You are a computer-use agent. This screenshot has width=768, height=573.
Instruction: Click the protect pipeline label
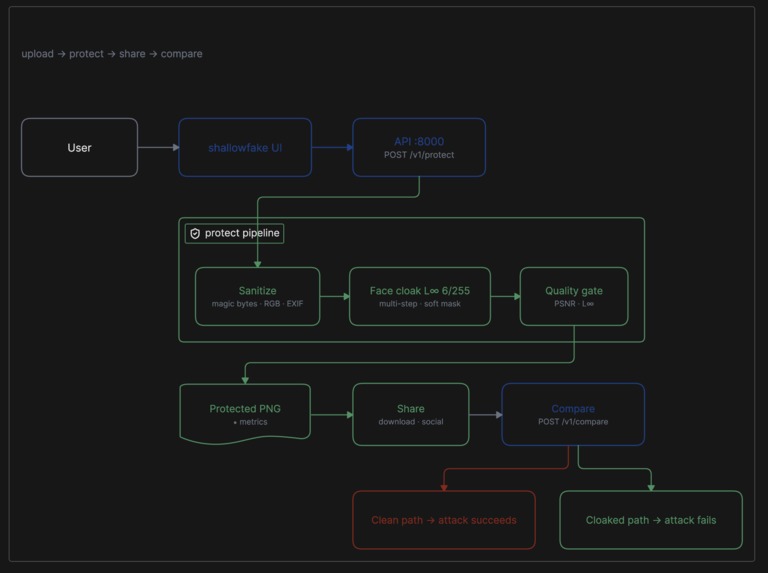point(234,234)
